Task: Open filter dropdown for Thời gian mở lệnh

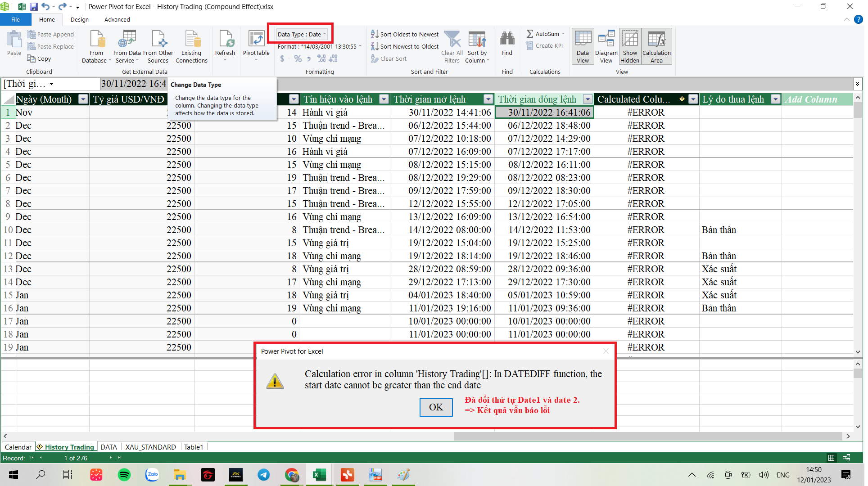Action: tap(488, 99)
